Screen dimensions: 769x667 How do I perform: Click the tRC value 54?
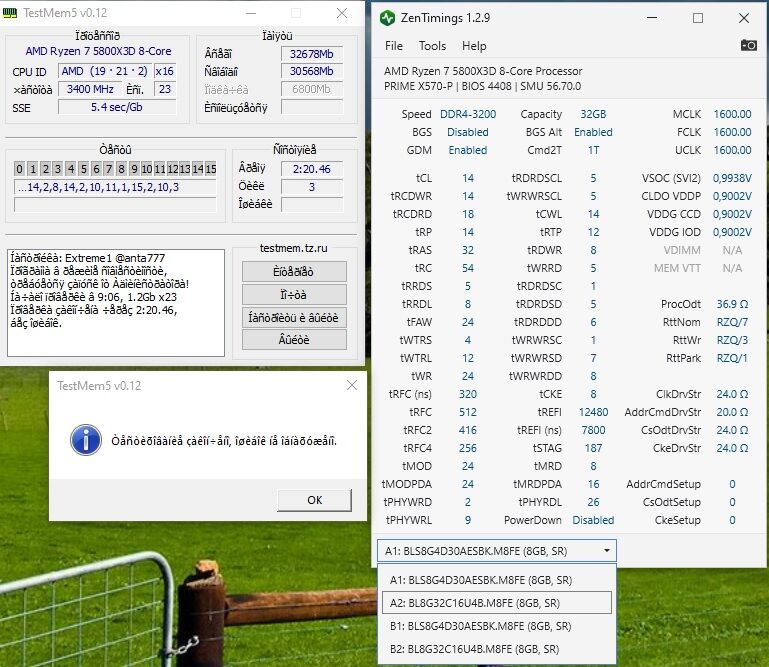468,268
